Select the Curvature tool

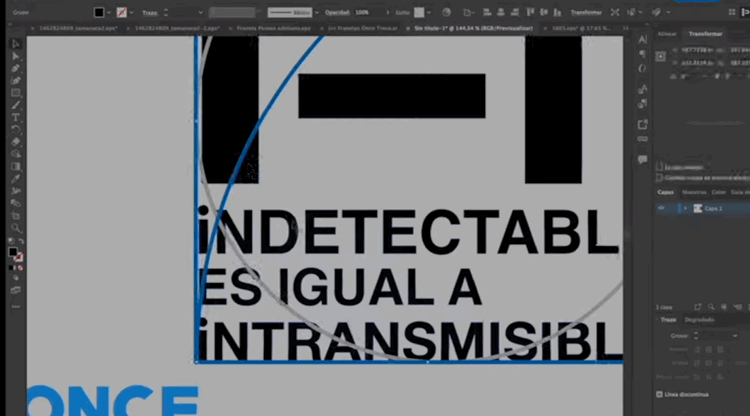(x=15, y=80)
